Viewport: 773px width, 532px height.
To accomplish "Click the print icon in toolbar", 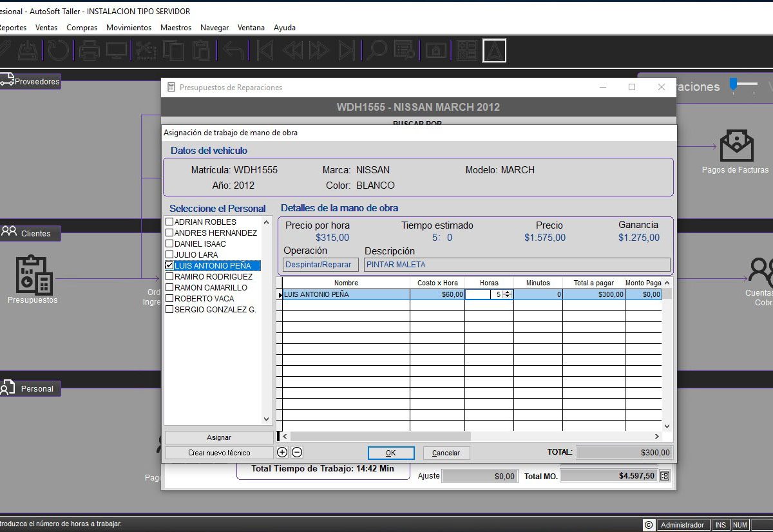I will pos(89,50).
